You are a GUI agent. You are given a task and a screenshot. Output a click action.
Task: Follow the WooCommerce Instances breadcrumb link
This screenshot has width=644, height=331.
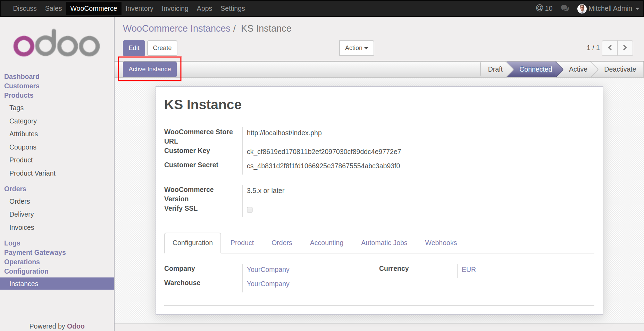click(176, 29)
